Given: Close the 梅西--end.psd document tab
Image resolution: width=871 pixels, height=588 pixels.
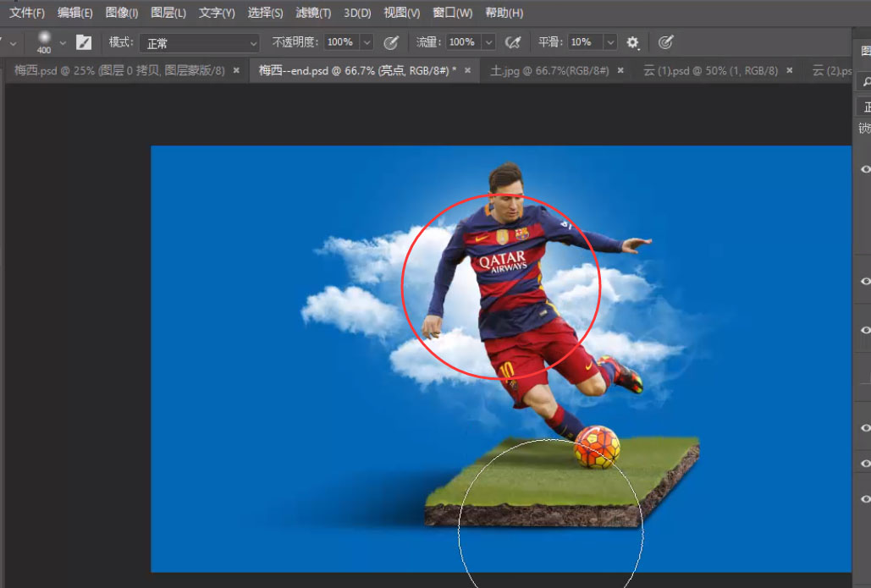Looking at the screenshot, I should coord(468,70).
